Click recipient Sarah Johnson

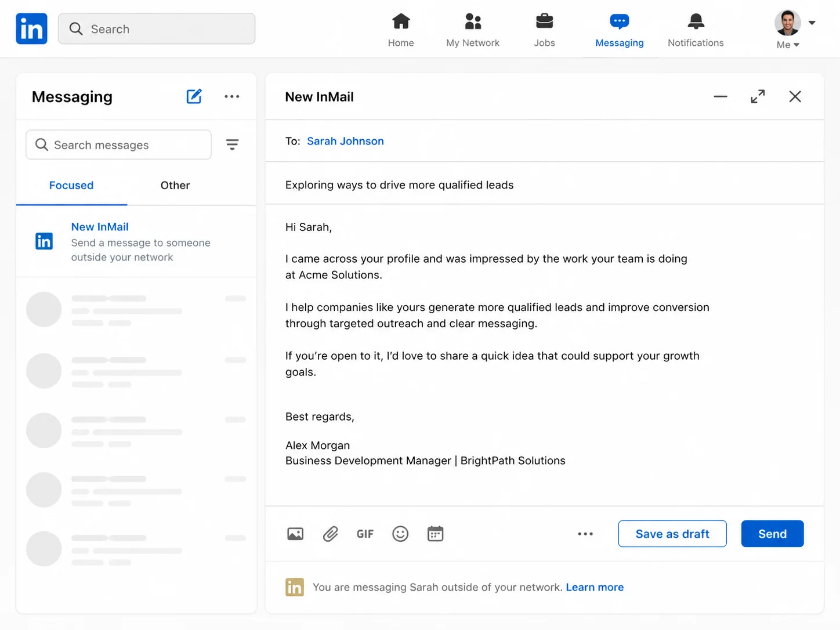(345, 141)
